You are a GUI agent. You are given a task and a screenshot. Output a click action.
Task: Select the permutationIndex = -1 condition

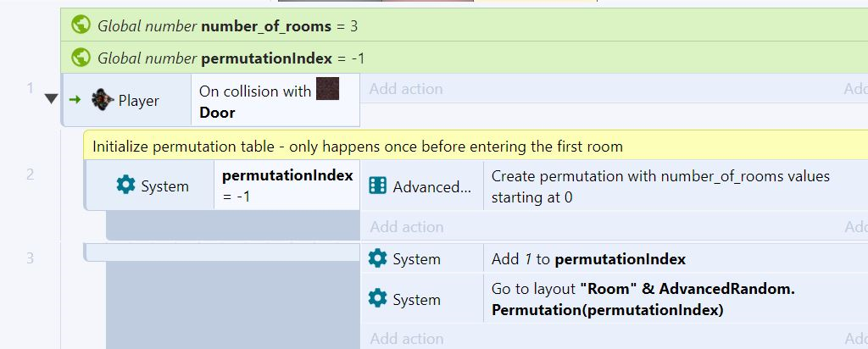287,186
